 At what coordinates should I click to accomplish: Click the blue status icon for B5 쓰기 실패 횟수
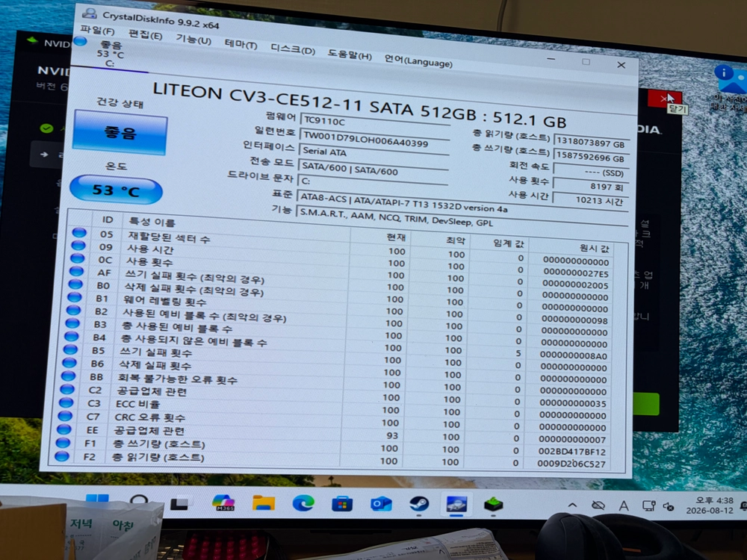point(70,349)
